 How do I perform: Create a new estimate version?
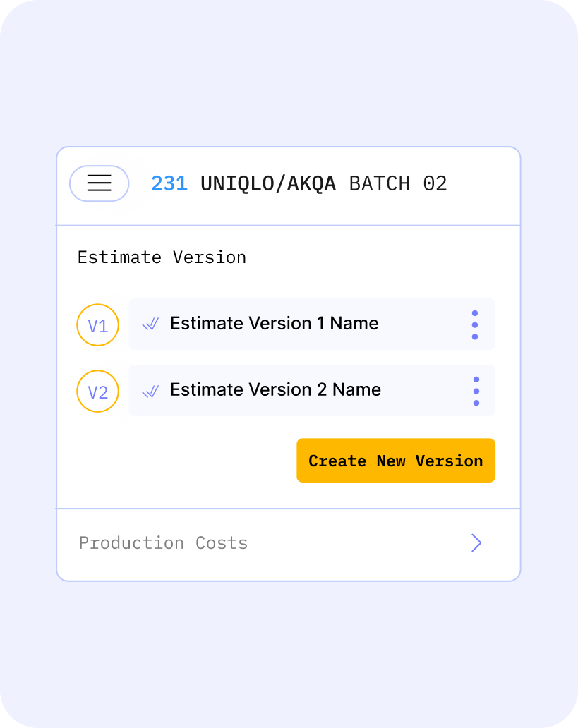pyautogui.click(x=396, y=461)
